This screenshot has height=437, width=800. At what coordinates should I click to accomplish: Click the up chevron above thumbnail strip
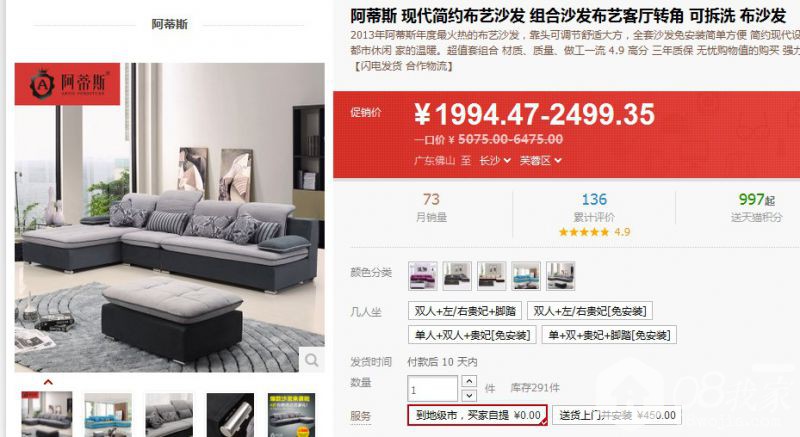[x=48, y=382]
